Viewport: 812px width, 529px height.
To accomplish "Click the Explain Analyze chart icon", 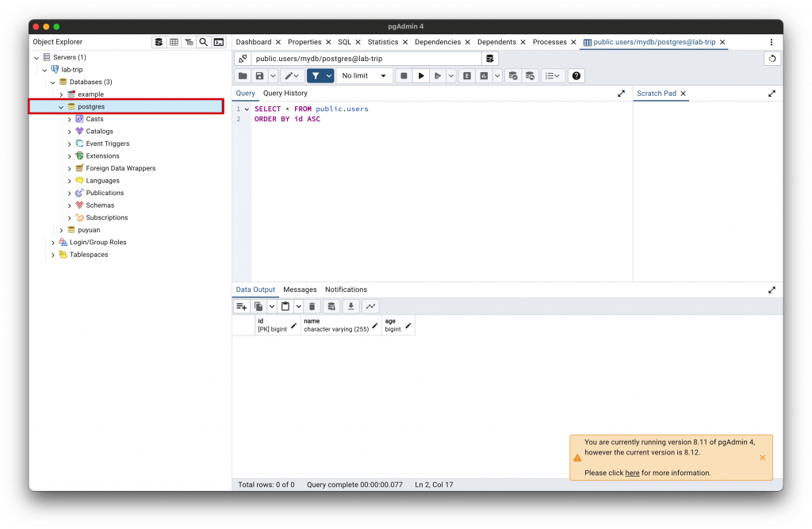I will tap(484, 75).
